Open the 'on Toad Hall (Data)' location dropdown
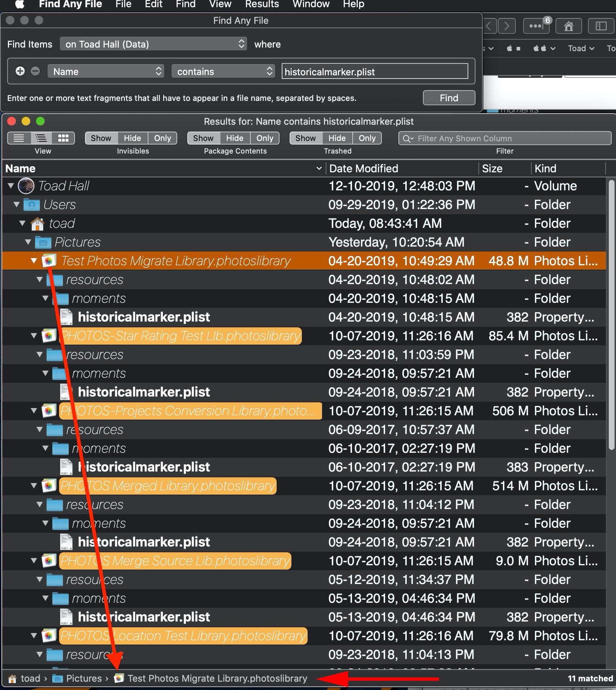616x690 pixels. [153, 44]
